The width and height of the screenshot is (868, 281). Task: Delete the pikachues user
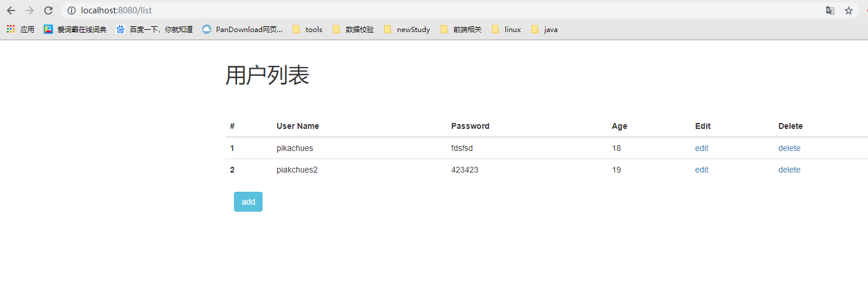[x=789, y=148]
